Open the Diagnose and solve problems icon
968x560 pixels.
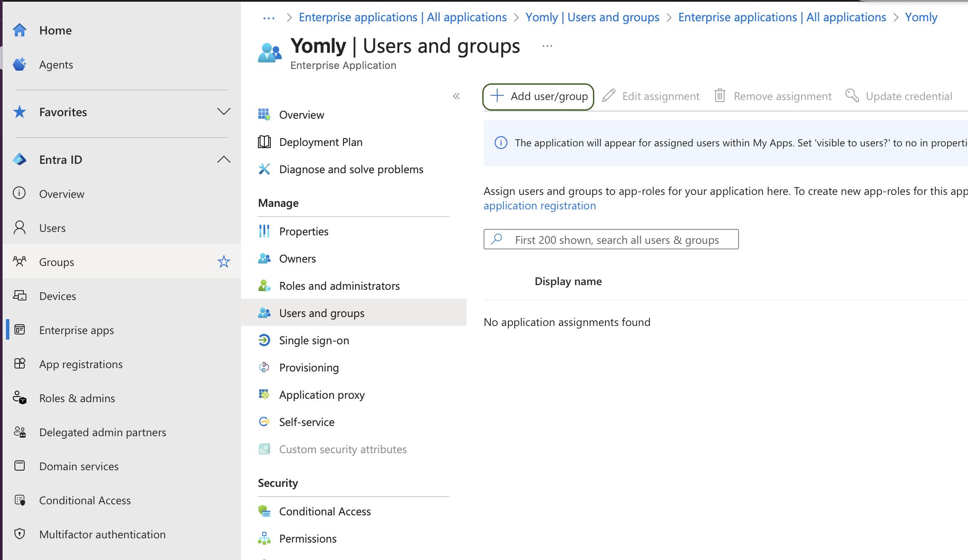[x=264, y=169]
